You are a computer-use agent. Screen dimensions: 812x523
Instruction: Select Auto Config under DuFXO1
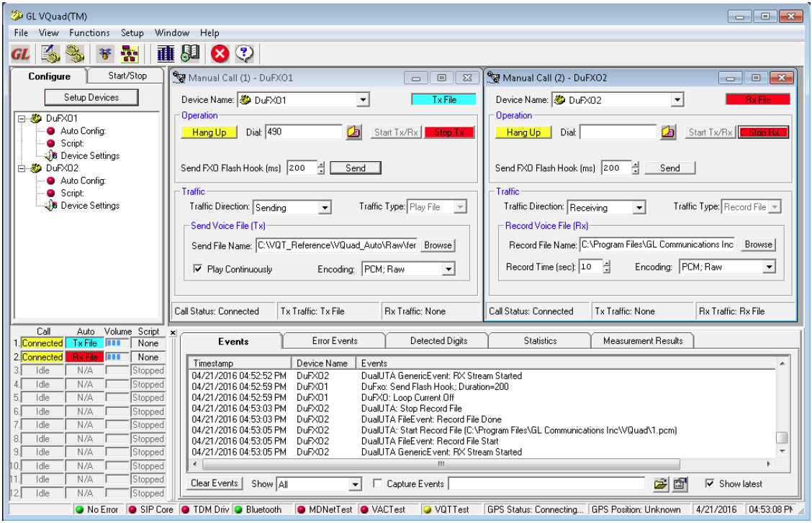coord(83,131)
